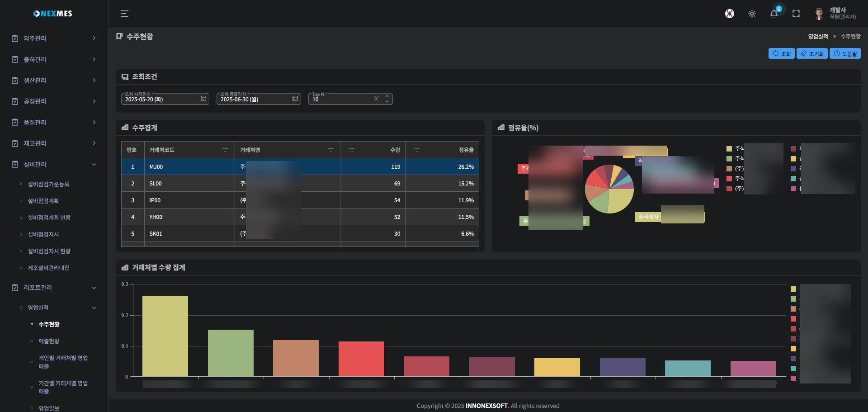This screenshot has height=412, width=868.
Task: Open filter menu icon on 거래처명 column
Action: click(x=330, y=150)
